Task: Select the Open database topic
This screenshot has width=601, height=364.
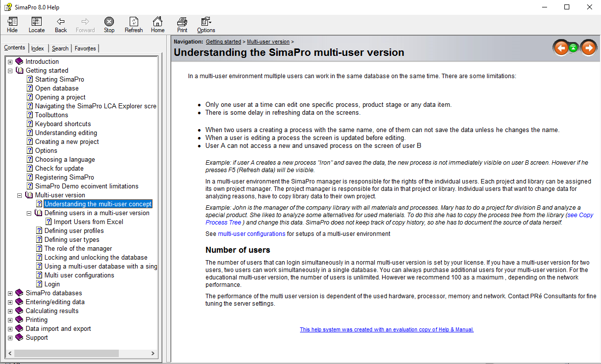Action: (x=57, y=89)
